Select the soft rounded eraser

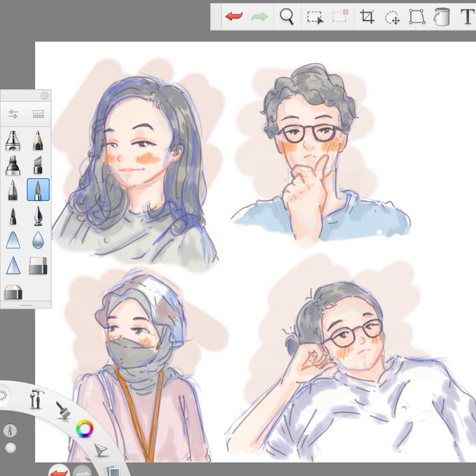[13, 293]
